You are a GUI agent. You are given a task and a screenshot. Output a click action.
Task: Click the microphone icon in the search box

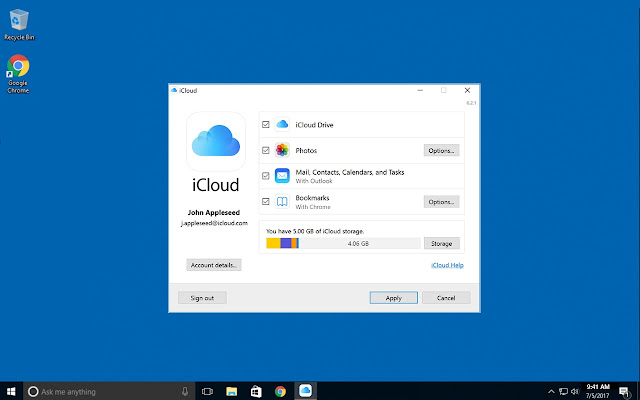point(185,391)
